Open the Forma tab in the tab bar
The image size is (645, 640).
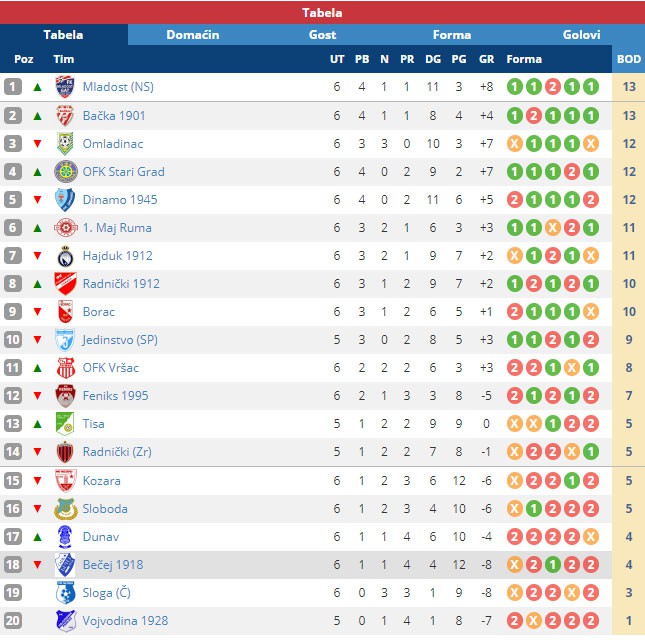(x=451, y=35)
